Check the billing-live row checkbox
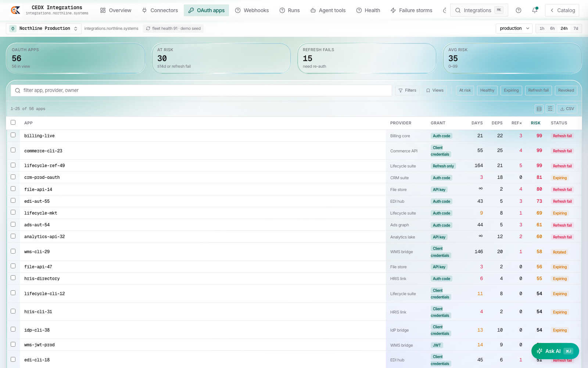The image size is (588, 368). pos(13,135)
